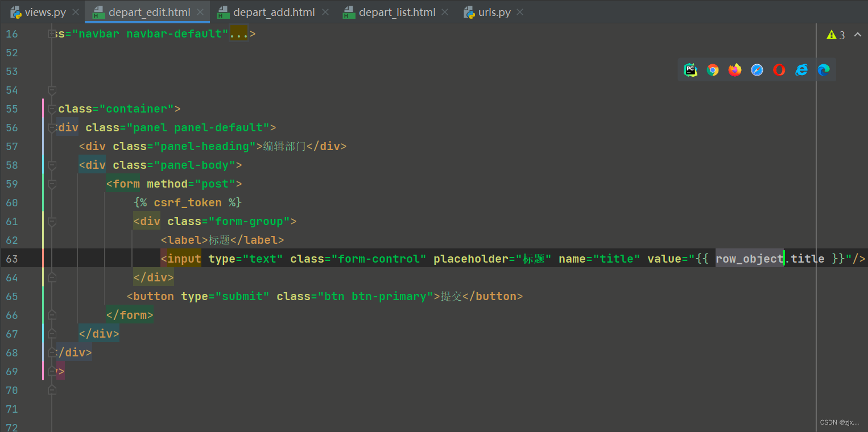Toggle fold end marker on line 64

(52, 277)
